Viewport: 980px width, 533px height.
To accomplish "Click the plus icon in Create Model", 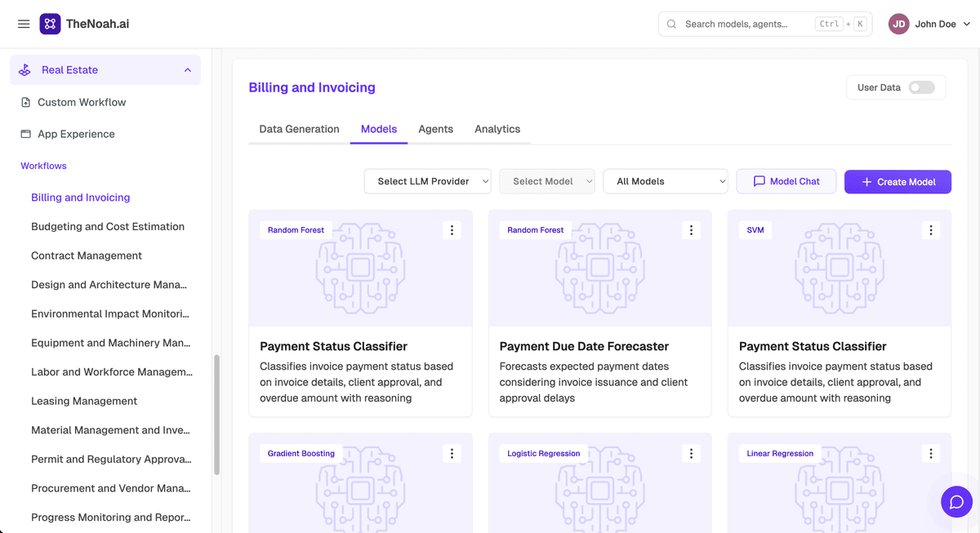I will click(866, 182).
